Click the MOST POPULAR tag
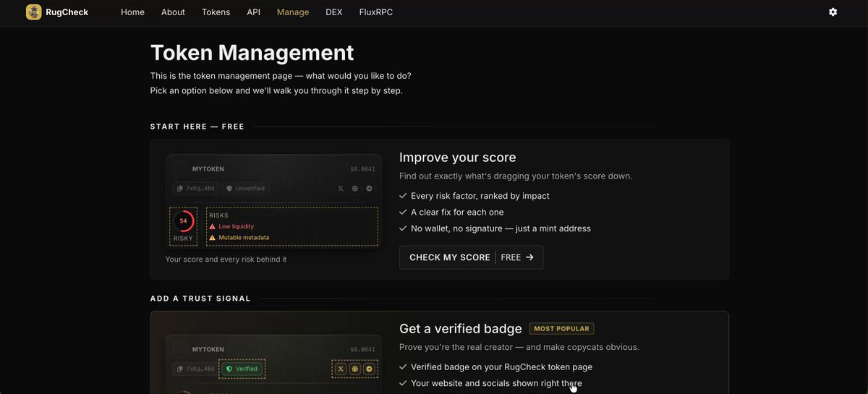This screenshot has width=868, height=394. point(561,328)
